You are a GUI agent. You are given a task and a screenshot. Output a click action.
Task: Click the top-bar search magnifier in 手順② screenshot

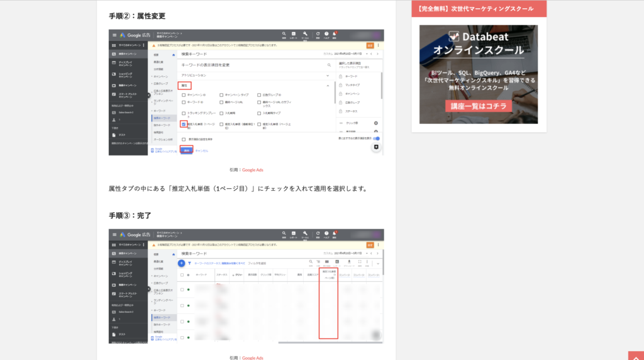coord(284,35)
